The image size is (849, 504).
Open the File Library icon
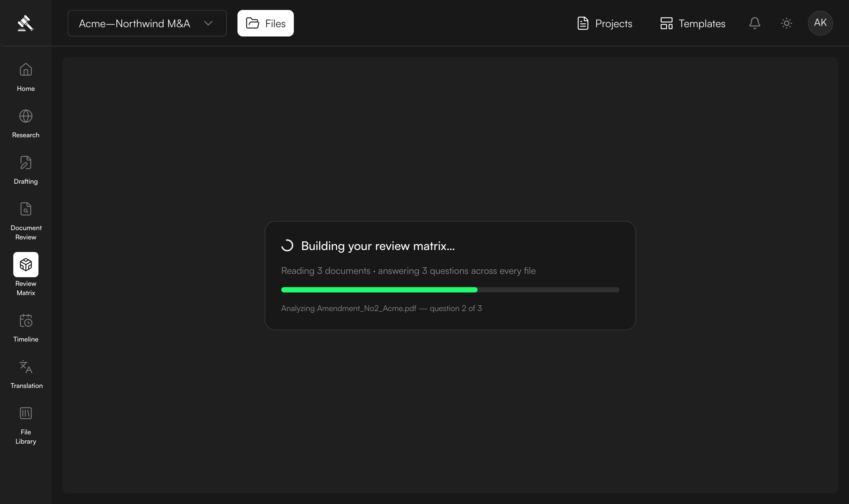pos(26,413)
